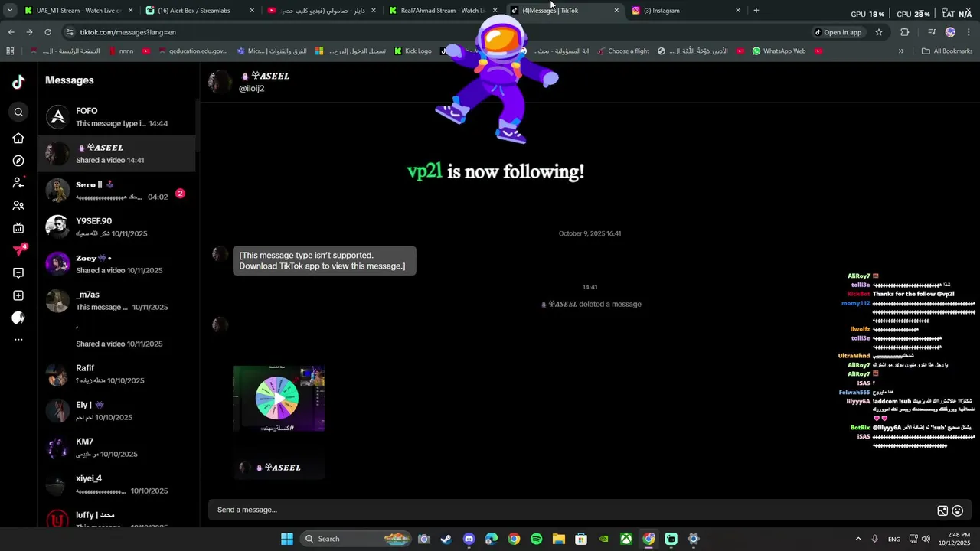This screenshot has height=551, width=980.
Task: Open the emoji picker in message box
Action: 957,510
